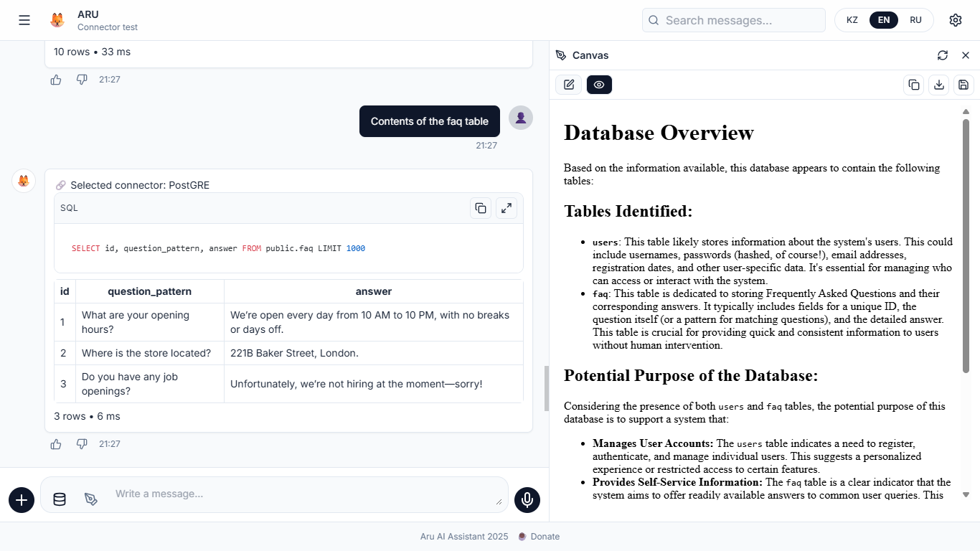
Task: Click 'Manages User Accounts:' bullet text
Action: coord(653,443)
